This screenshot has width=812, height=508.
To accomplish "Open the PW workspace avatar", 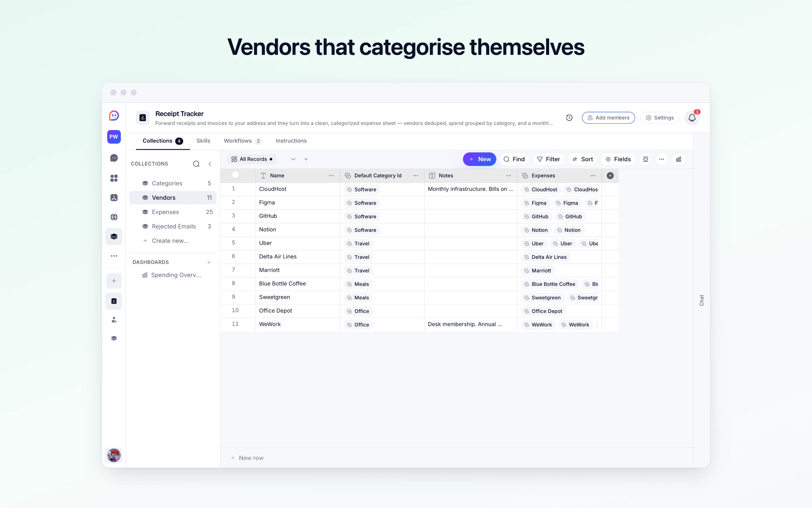I will [114, 137].
